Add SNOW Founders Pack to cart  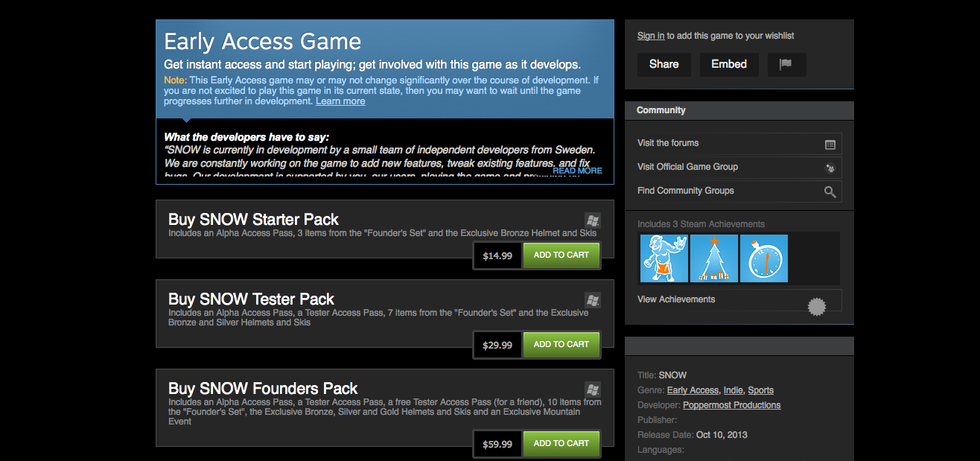(561, 443)
